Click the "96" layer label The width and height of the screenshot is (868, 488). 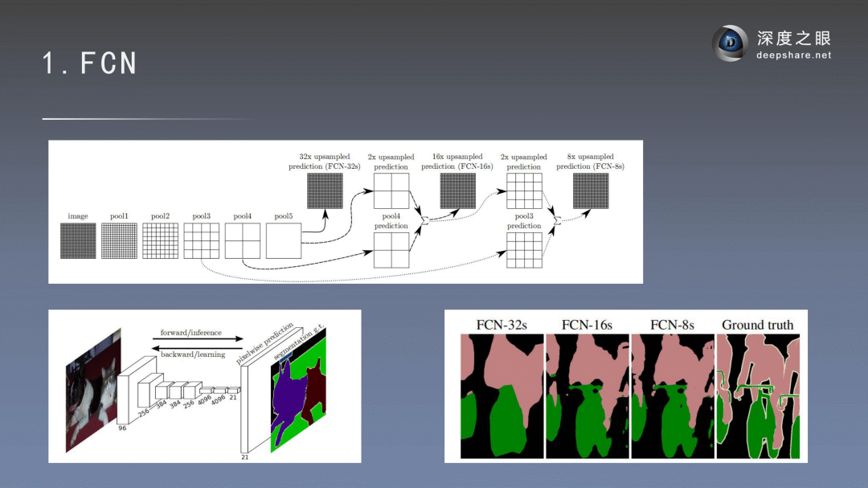click(x=122, y=429)
